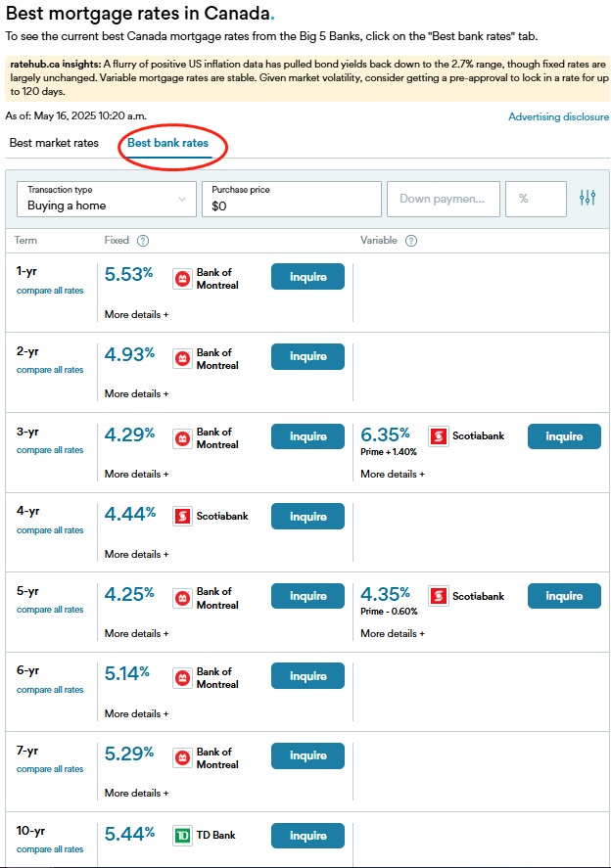Click Scotiabank logo in 3-yr variable column
This screenshot has width=611, height=868.
438,436
